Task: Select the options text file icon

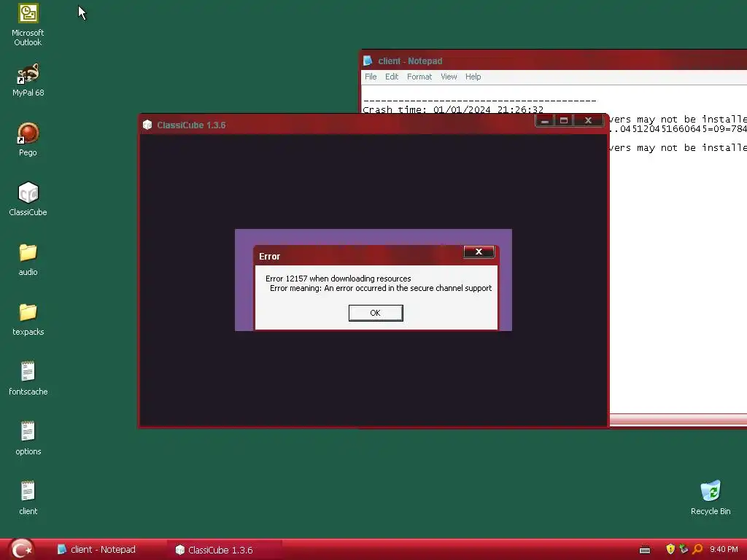Action: [x=28, y=438]
